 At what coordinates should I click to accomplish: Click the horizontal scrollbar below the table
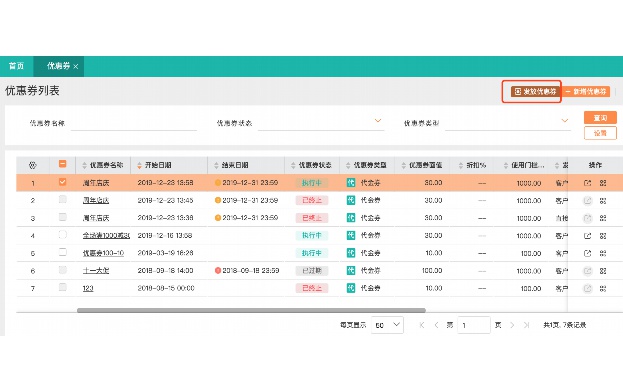click(x=251, y=310)
